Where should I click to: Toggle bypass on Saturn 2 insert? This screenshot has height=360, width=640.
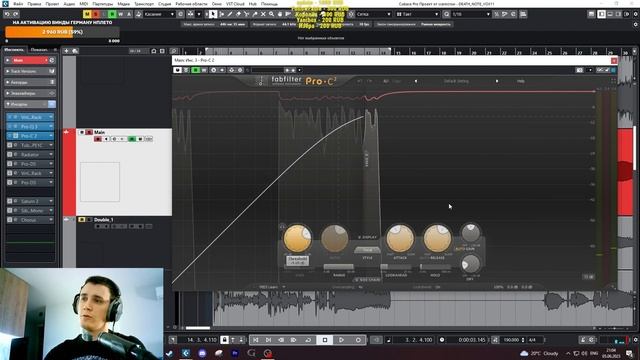pyautogui.click(x=10, y=201)
